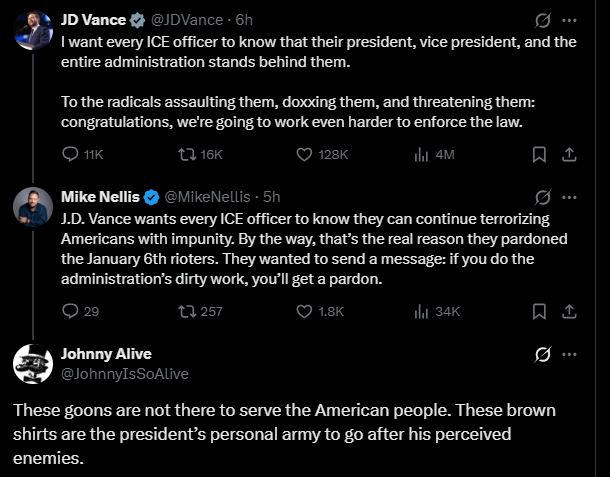Open more options on Mike Nellis's tweet
Screen dimensions: 610x477
point(569,195)
